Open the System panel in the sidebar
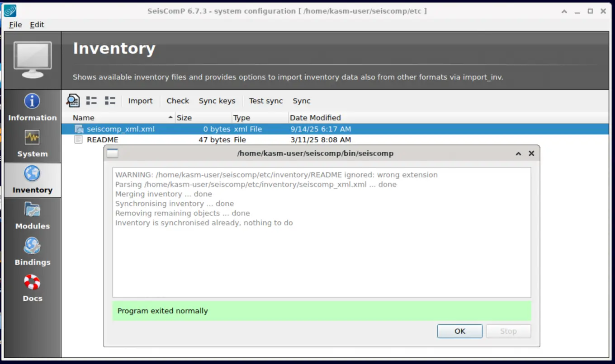 click(32, 144)
